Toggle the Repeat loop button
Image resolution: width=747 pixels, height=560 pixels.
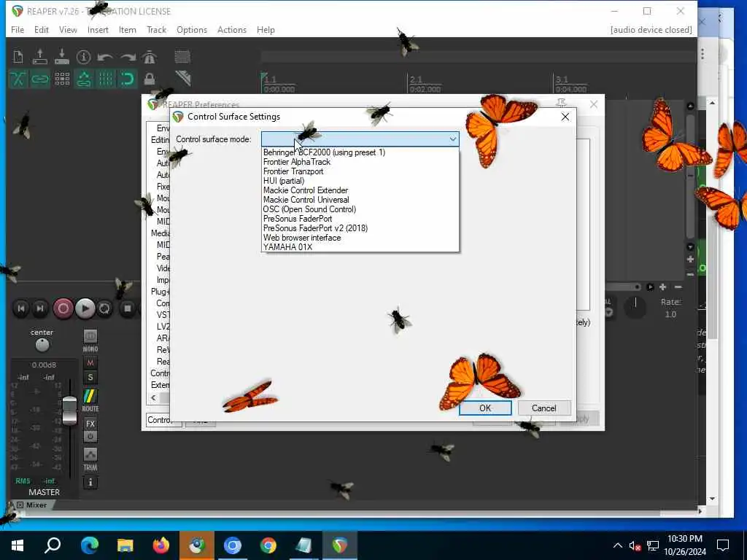coord(104,308)
